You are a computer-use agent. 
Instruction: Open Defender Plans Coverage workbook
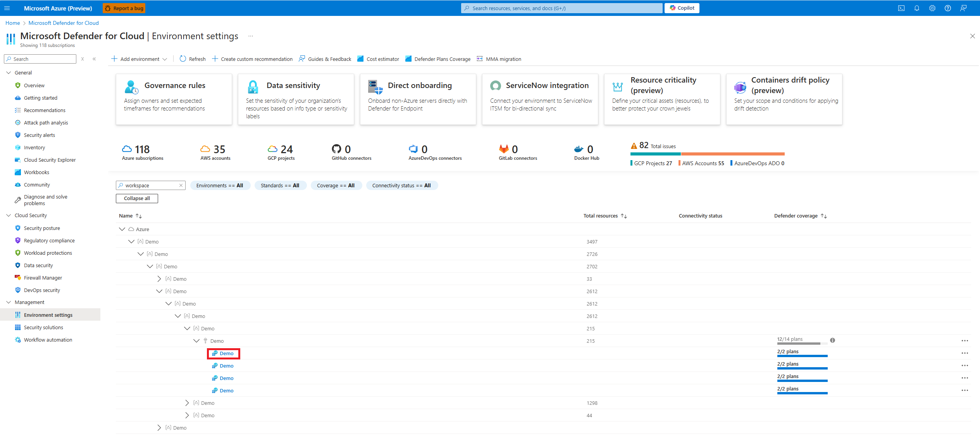[x=438, y=59]
